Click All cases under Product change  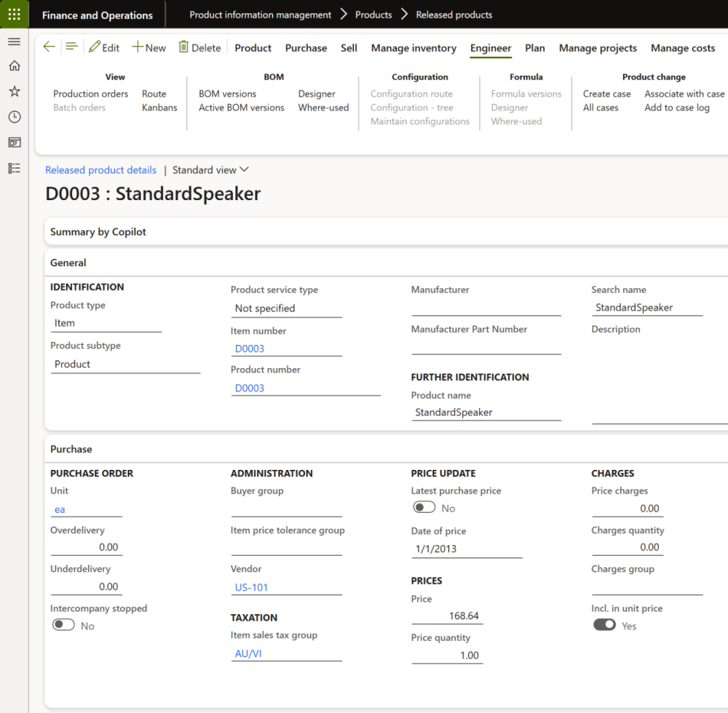[x=601, y=108]
